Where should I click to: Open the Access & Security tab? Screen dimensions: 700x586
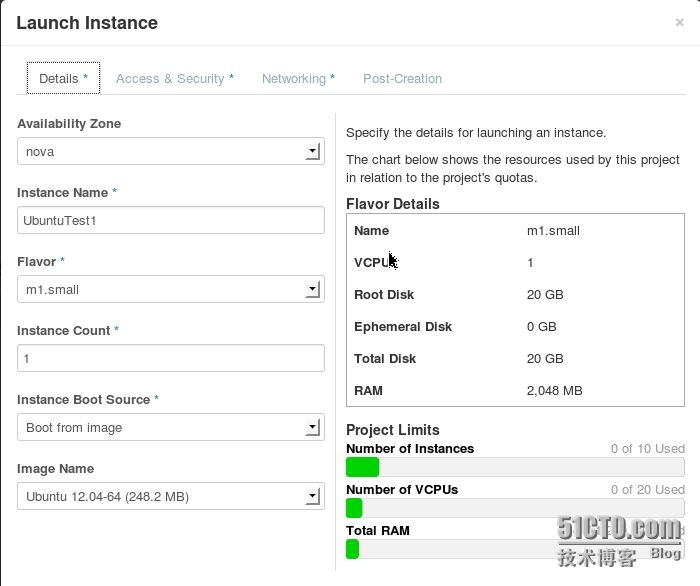click(175, 79)
